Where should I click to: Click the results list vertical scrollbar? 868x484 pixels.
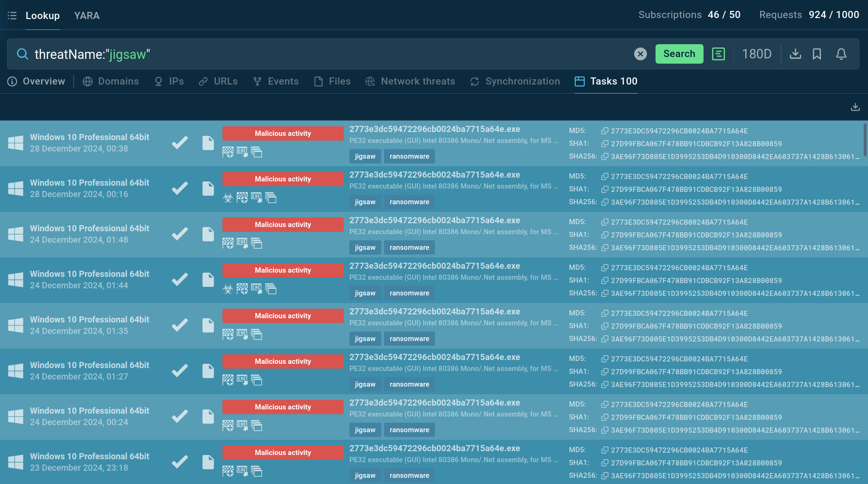pyautogui.click(x=865, y=140)
